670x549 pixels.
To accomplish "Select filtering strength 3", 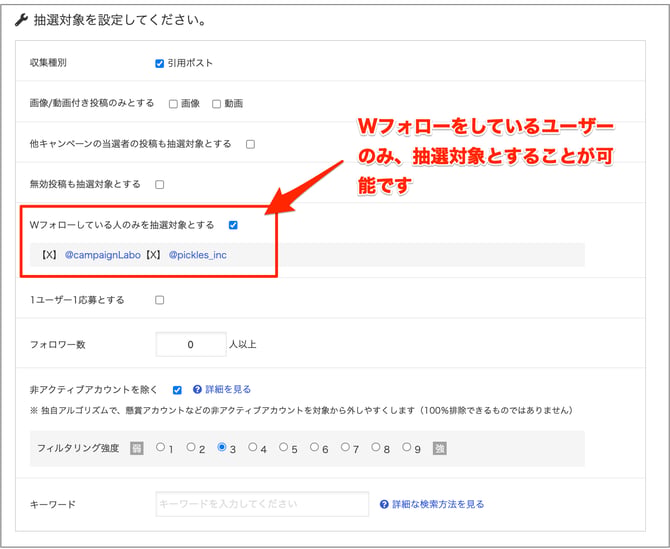I will click(222, 447).
